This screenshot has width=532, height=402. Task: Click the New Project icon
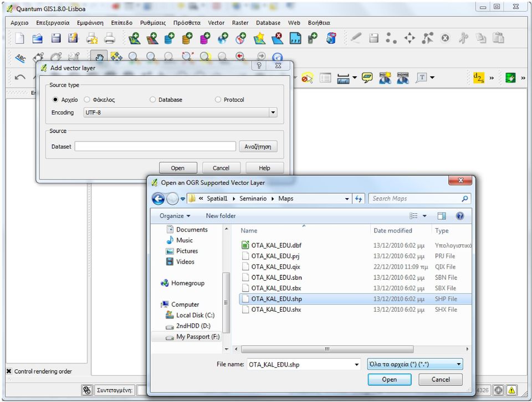20,38
